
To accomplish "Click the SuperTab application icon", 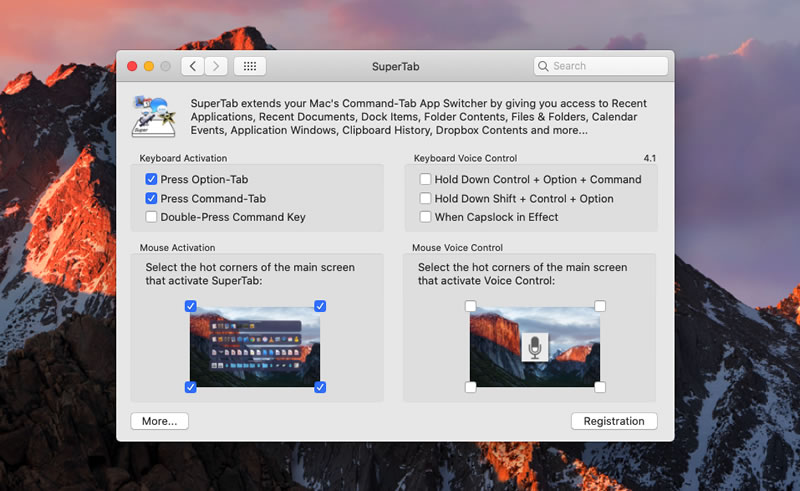I will click(154, 116).
